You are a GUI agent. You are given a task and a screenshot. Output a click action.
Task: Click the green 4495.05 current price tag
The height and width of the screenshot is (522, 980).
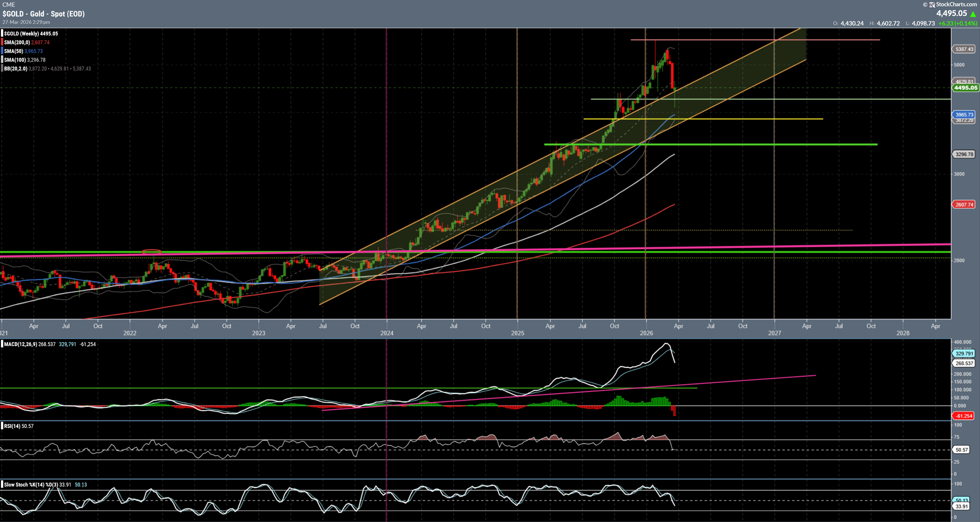[x=965, y=88]
